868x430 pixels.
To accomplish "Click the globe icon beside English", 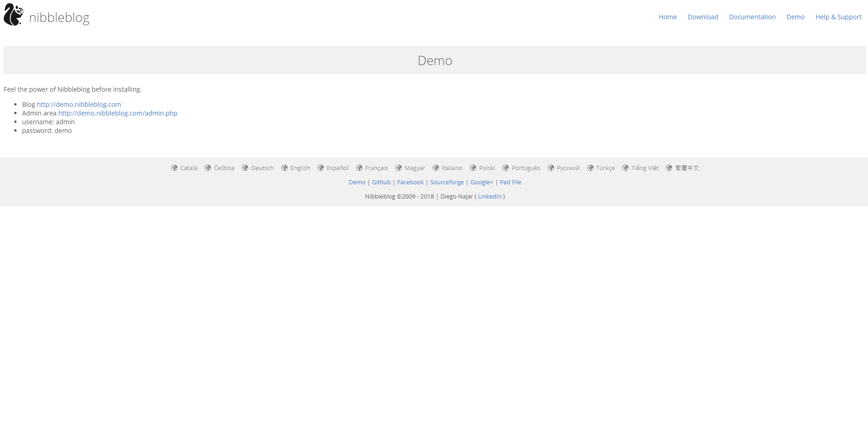I will pos(284,168).
